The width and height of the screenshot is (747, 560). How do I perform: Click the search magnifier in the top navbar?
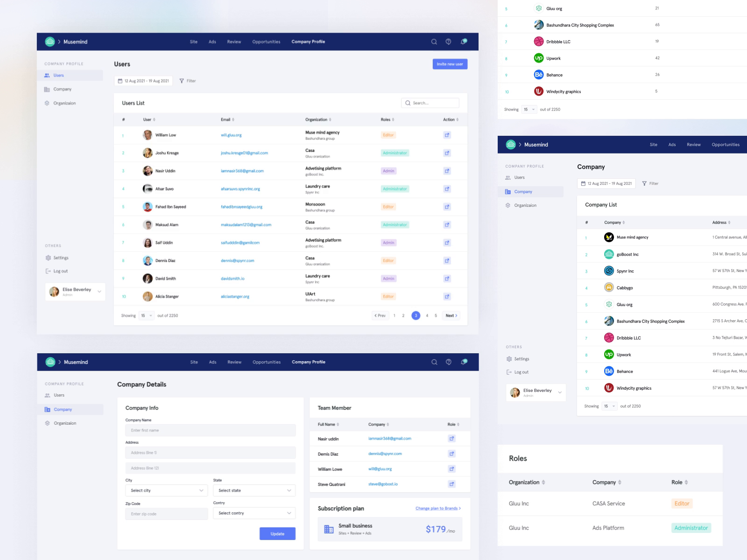434,42
